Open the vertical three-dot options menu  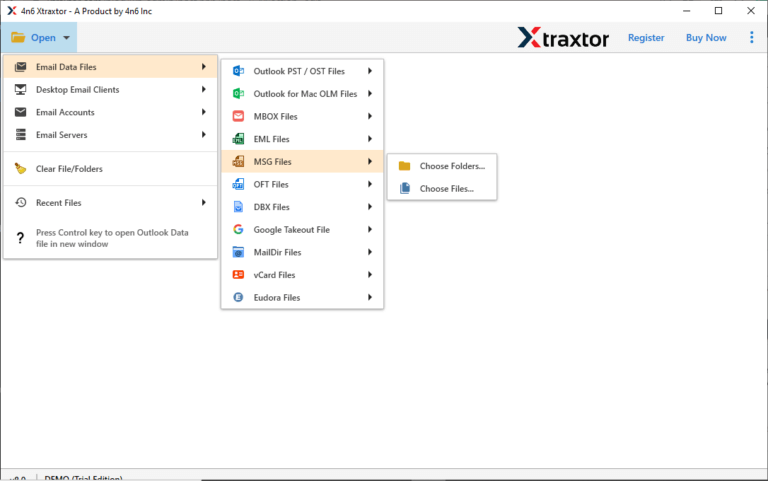(752, 38)
